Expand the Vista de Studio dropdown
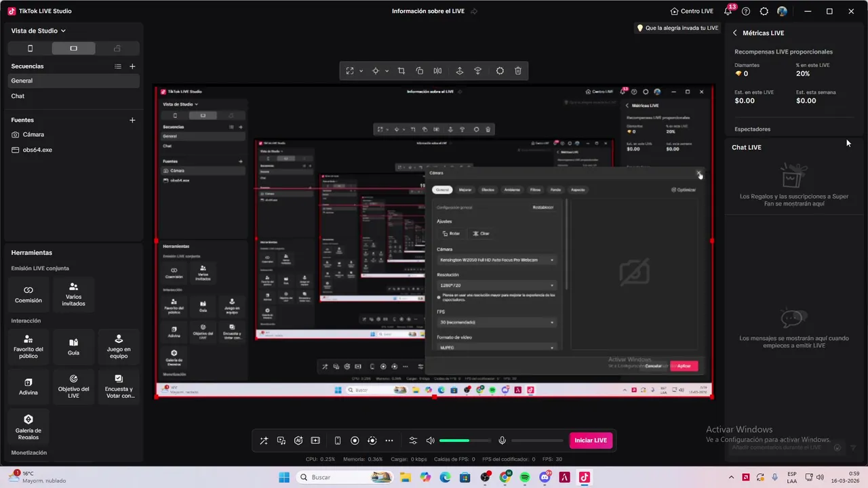 [39, 30]
